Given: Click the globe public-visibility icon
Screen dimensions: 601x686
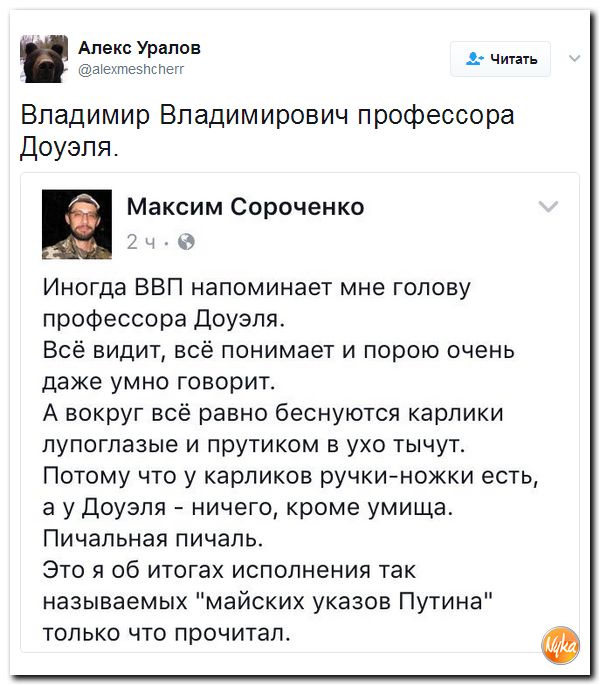Looking at the screenshot, I should pyautogui.click(x=186, y=242).
